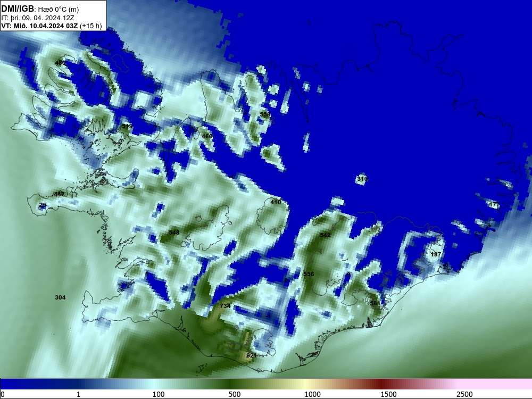Click the map value 466
The image size is (532, 399).
207,136
